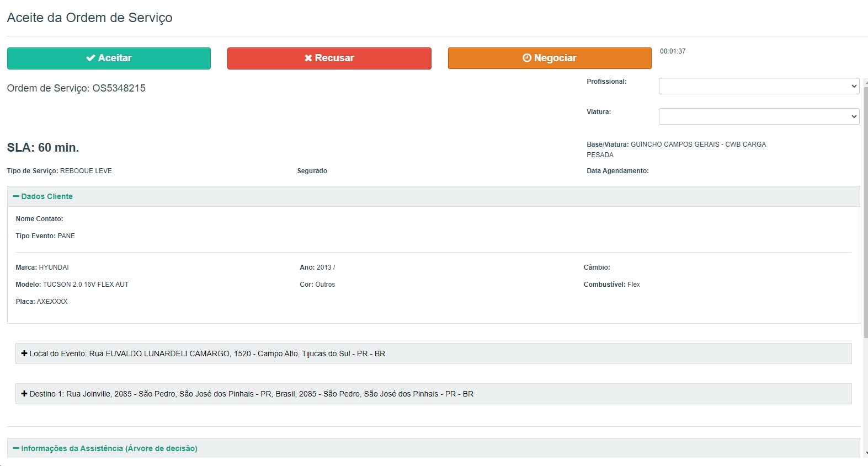Click the X icon on Recusar
The height and width of the screenshot is (466, 868).
click(308, 58)
